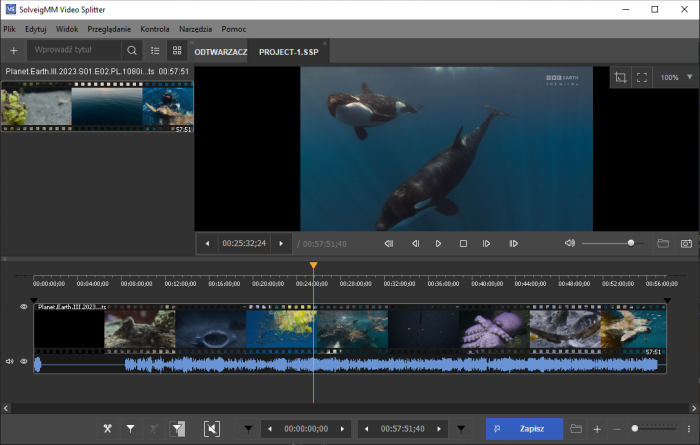Jump to the next K-frame
The width and height of the screenshot is (700, 445).
pos(513,244)
